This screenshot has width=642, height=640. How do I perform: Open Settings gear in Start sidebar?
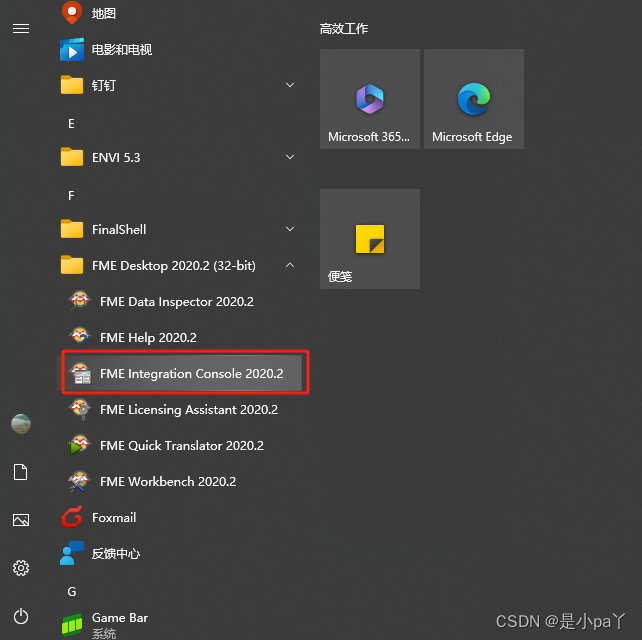click(x=21, y=568)
